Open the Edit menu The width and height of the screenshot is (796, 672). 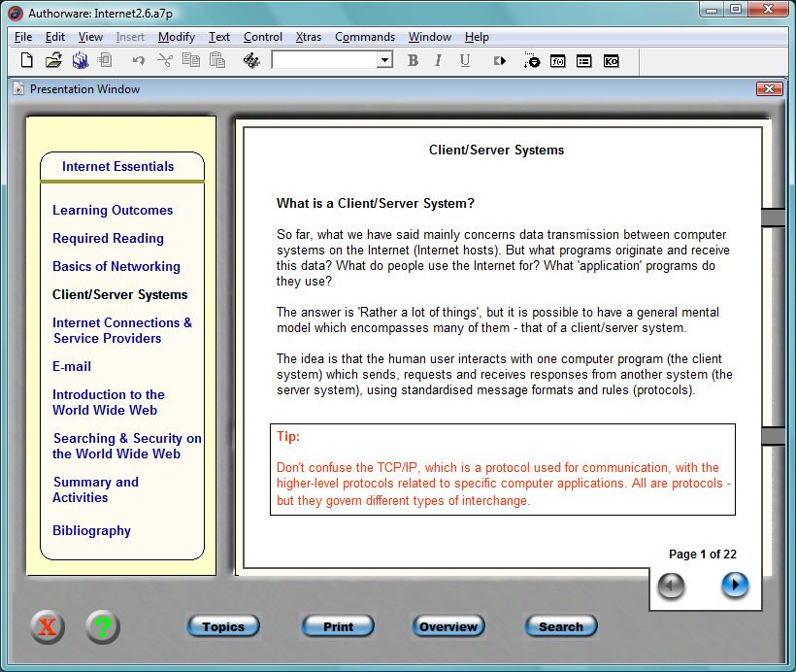54,37
